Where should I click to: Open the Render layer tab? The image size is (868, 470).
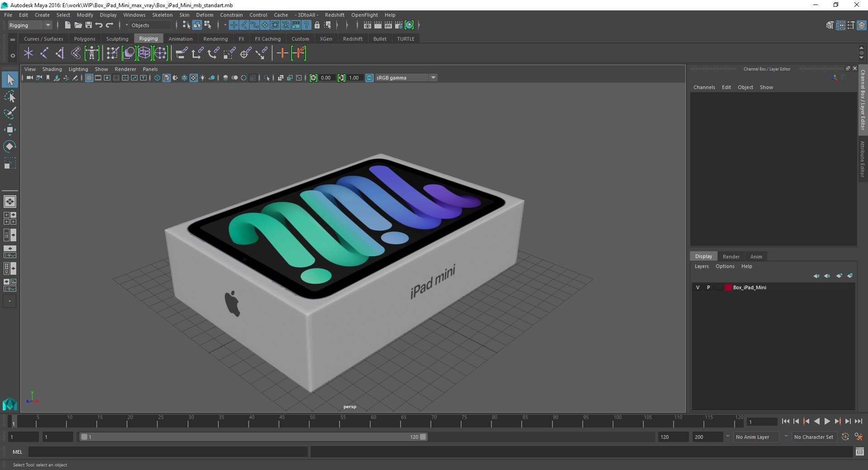pos(731,257)
